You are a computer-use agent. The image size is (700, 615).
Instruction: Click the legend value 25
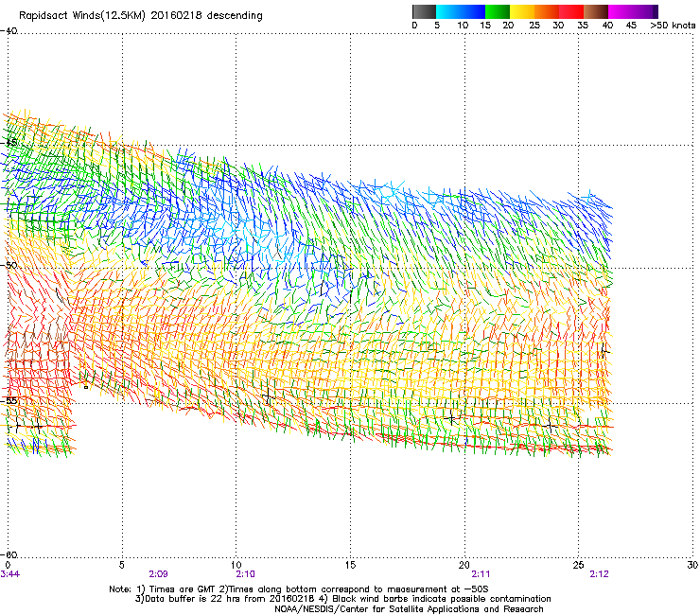pyautogui.click(x=534, y=26)
